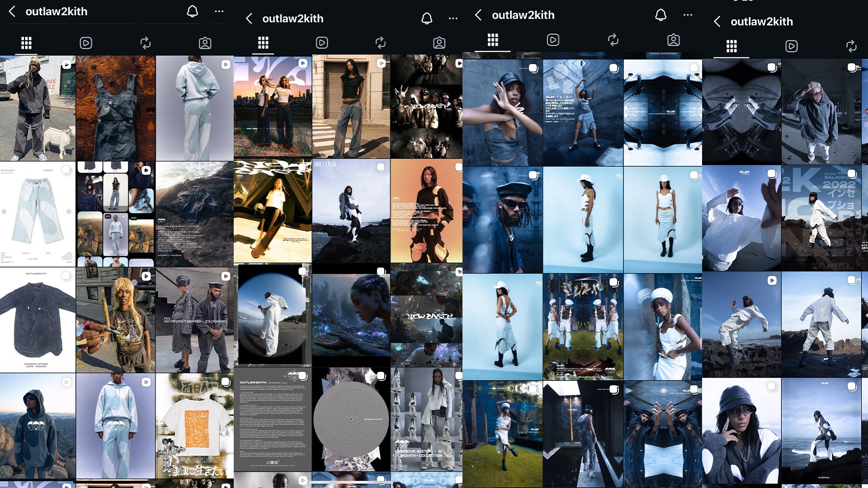The height and width of the screenshot is (488, 868).
Task: Open more options dots in the second panel
Action: coord(453,19)
